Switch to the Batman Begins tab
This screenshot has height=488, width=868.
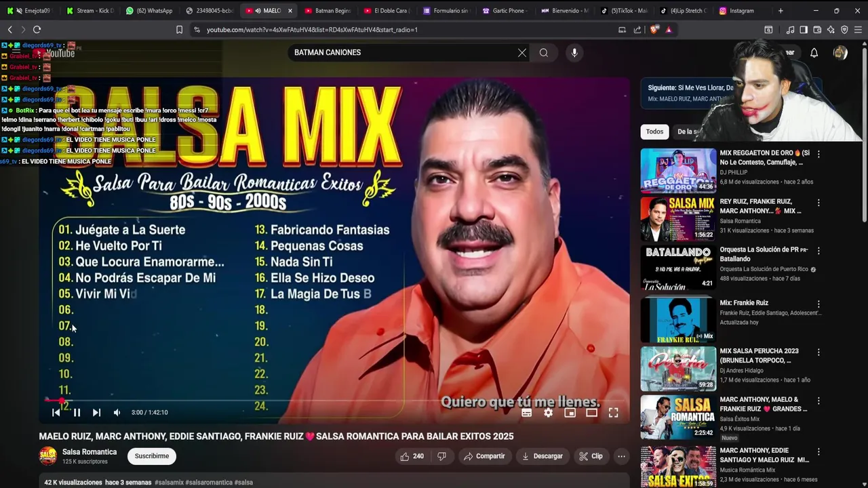328,11
